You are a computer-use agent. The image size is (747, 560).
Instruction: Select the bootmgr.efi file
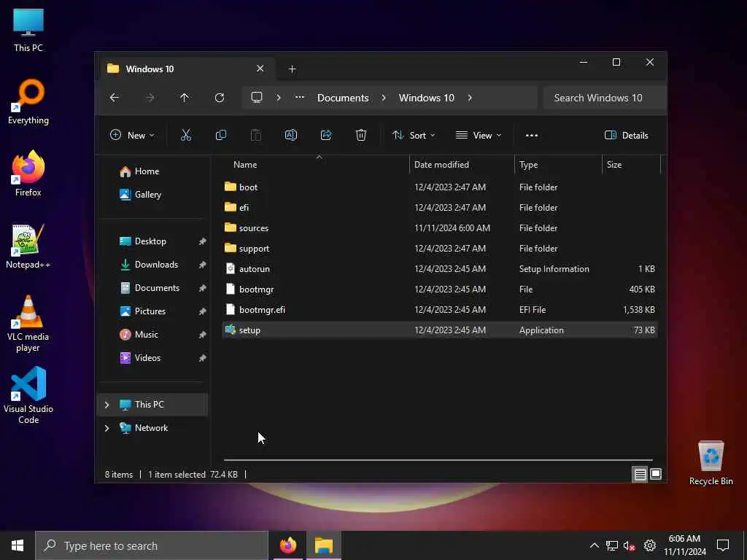[440, 310]
